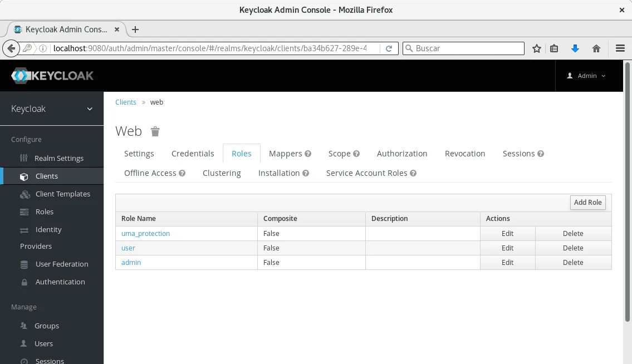Click the Firefox bookmark star icon
The image size is (632, 364).
click(x=537, y=49)
